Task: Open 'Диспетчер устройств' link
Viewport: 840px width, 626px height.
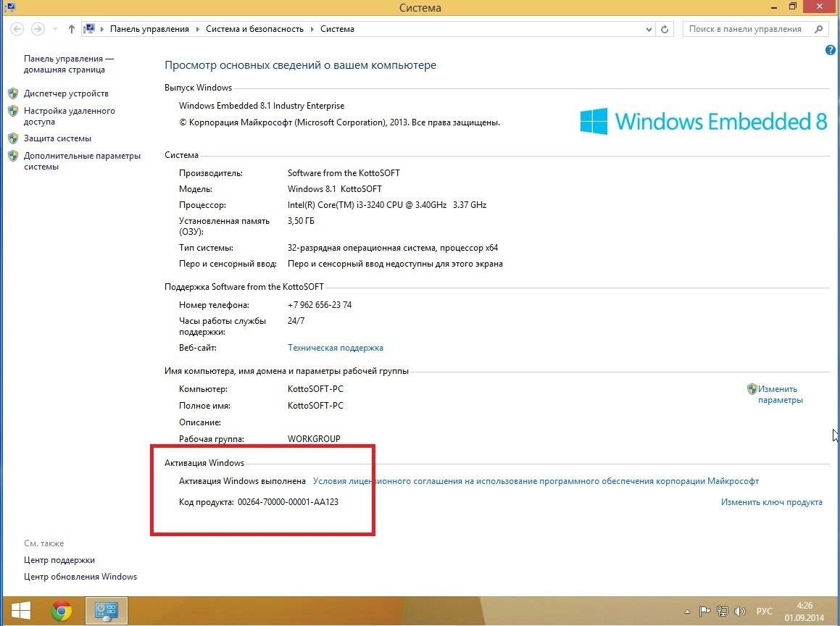Action: tap(66, 93)
